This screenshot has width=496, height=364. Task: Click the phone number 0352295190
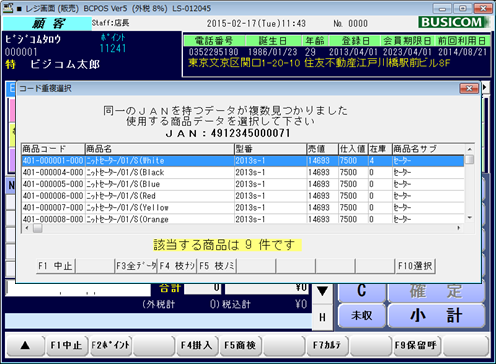(x=213, y=52)
